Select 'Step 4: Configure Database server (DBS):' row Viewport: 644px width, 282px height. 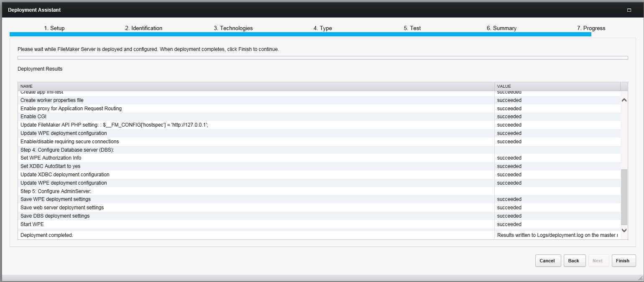coord(319,150)
